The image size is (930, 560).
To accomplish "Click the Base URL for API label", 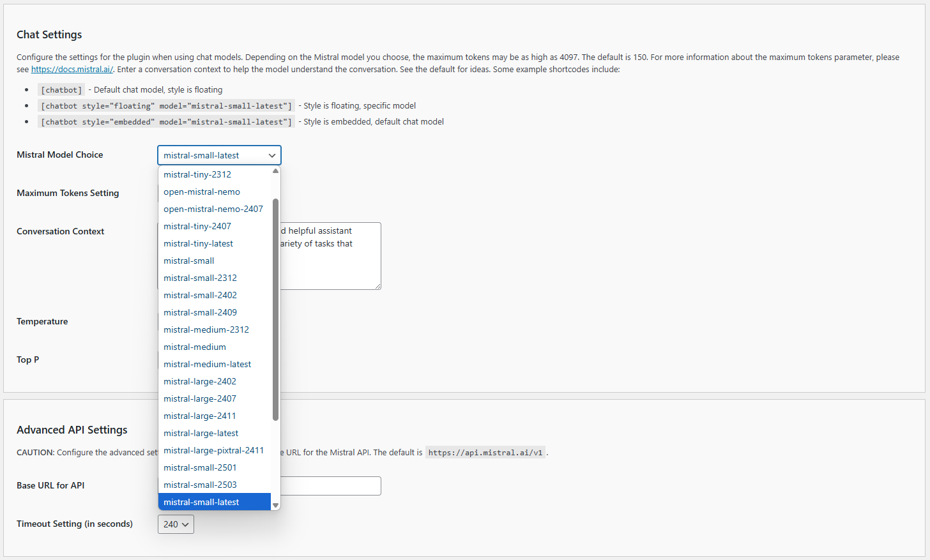I will pos(50,485).
